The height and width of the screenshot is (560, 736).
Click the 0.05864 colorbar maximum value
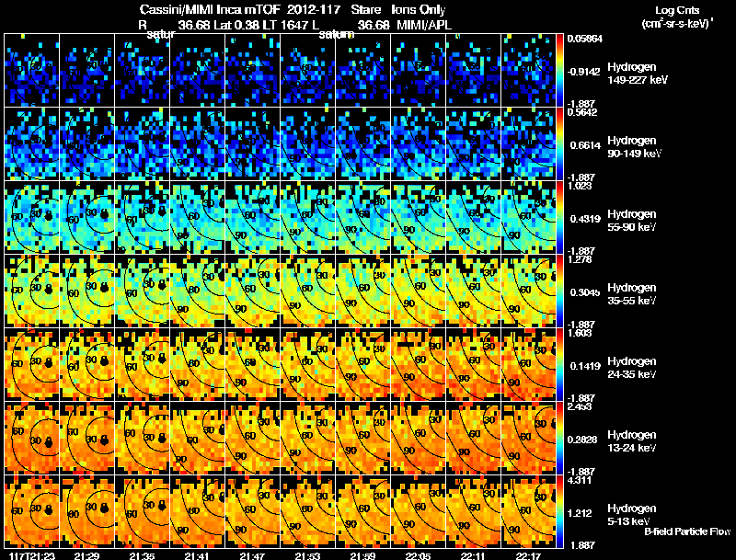[x=585, y=39]
